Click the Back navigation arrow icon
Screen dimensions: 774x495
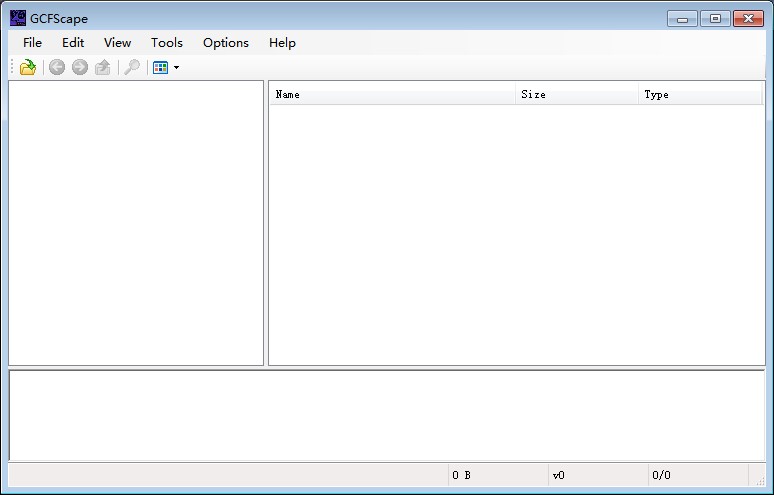57,67
